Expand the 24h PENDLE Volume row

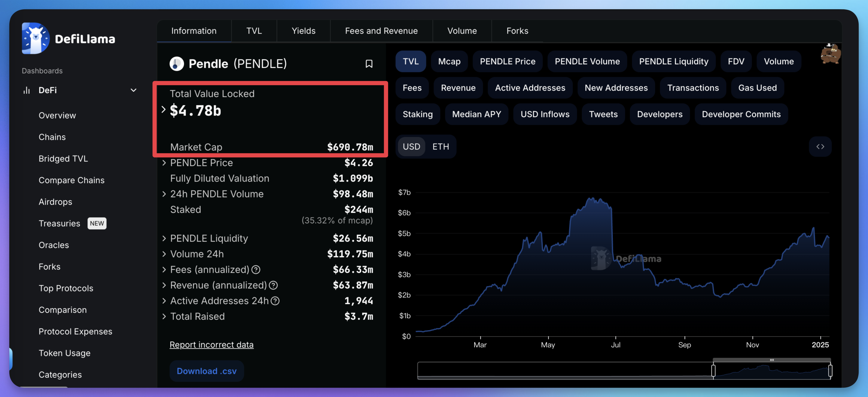point(164,194)
